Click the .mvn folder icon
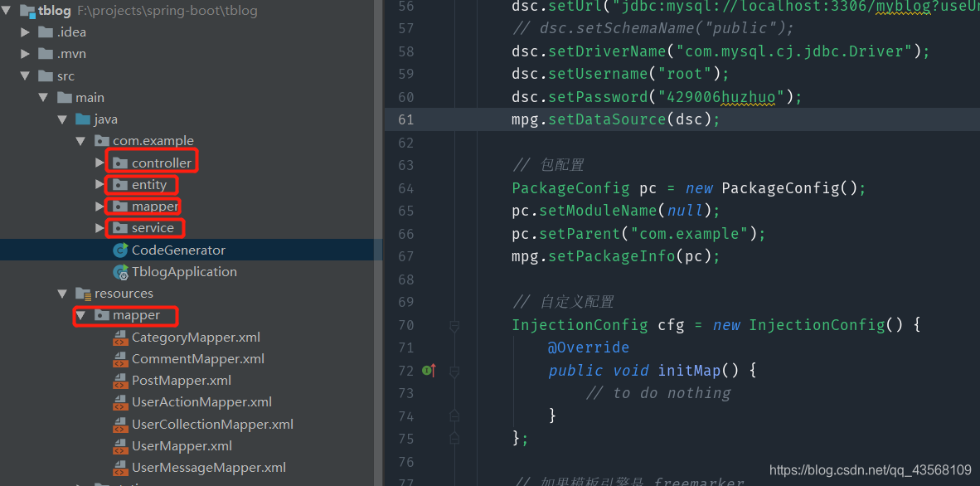The width and height of the screenshot is (980, 486). coord(45,54)
